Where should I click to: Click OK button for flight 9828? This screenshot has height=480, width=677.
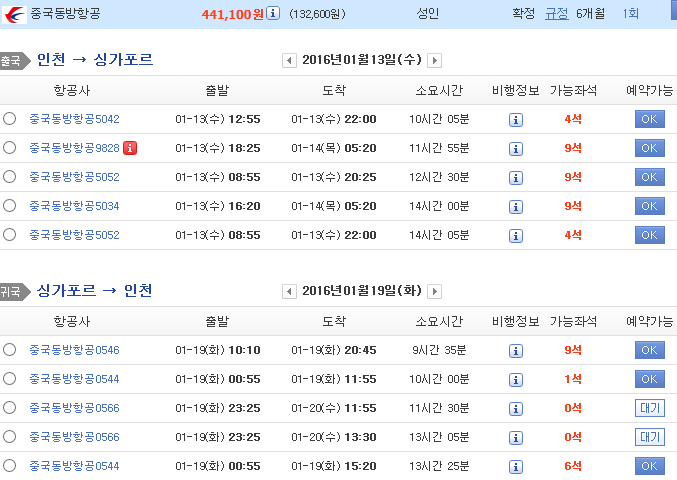click(x=649, y=148)
